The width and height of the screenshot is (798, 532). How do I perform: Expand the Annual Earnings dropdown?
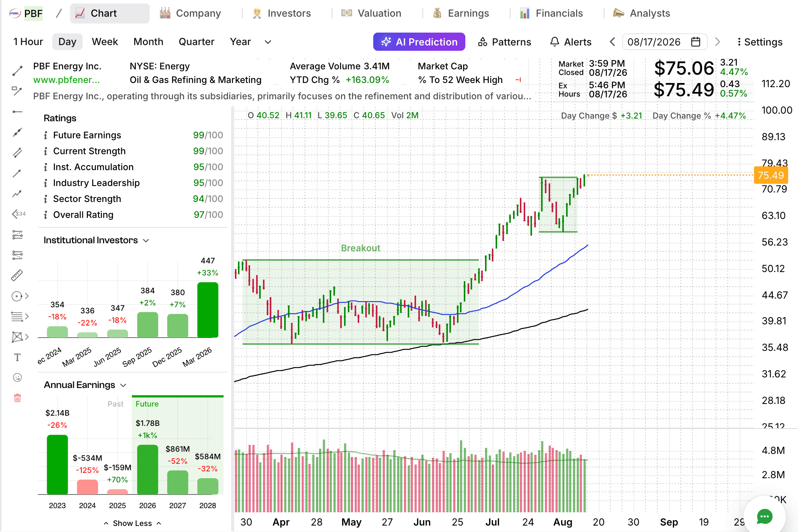pyautogui.click(x=123, y=385)
